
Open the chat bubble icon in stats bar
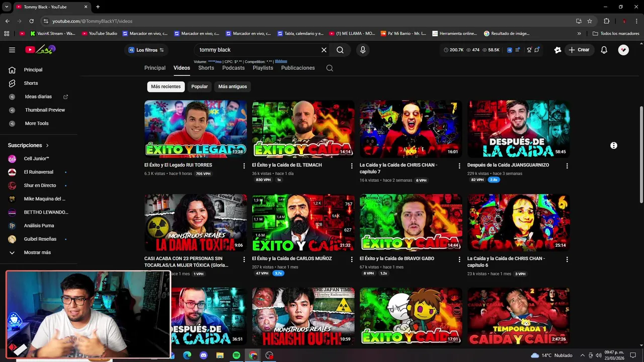(537, 50)
